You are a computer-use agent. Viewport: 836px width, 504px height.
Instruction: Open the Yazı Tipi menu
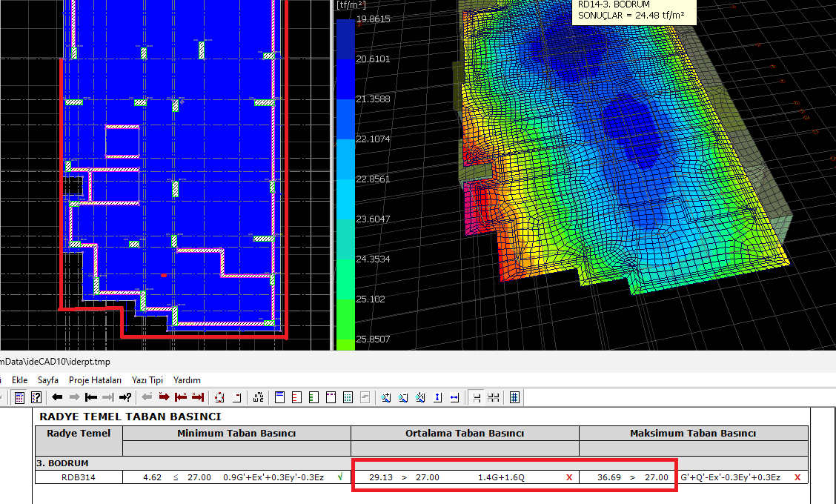[x=146, y=379]
